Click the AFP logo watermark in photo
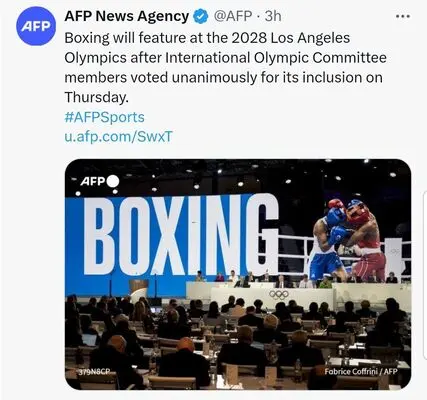Screen dimensions: 427x400 click(100, 182)
